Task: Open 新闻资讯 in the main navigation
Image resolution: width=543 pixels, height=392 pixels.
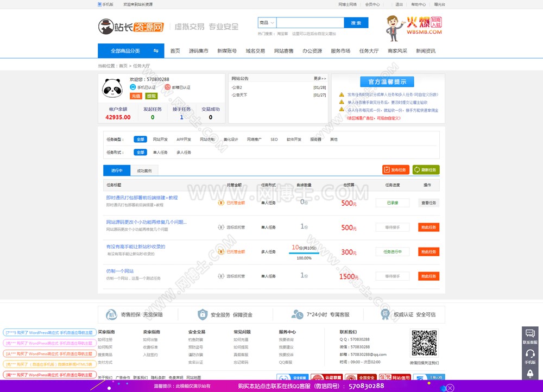Action: (x=426, y=51)
